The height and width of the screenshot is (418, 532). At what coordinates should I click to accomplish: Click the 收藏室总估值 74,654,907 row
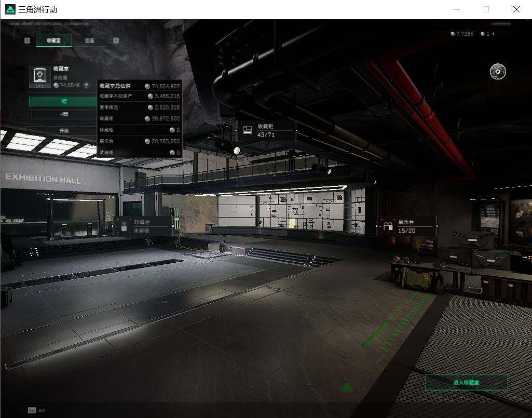(x=140, y=86)
